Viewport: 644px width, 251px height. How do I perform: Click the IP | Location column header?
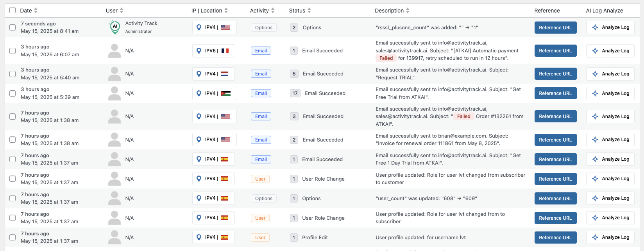click(x=207, y=11)
